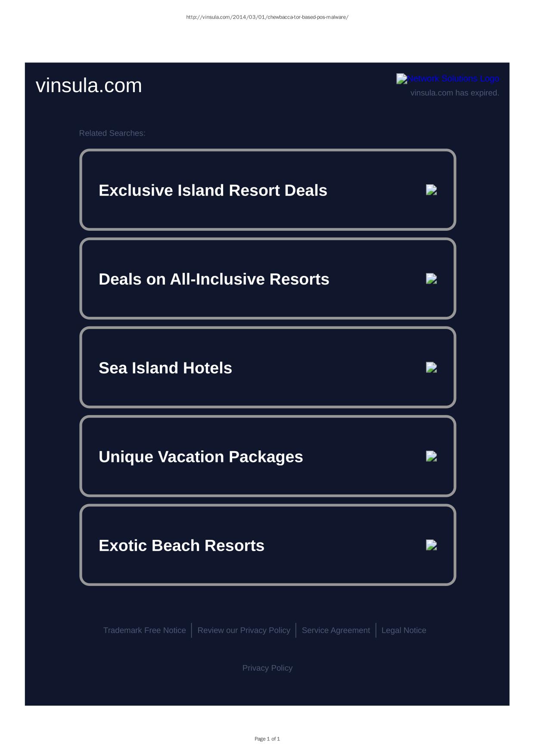
Task: Click the vinsula.com site title
Action: [x=89, y=85]
